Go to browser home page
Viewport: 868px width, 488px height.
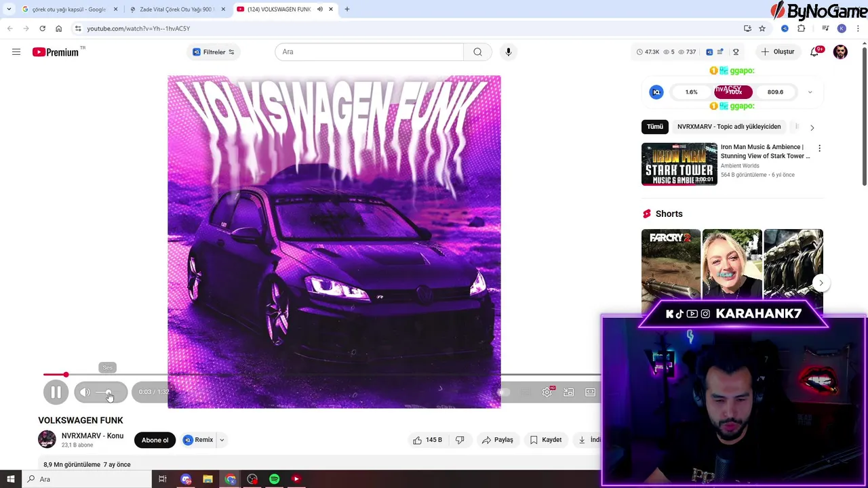pos(58,28)
